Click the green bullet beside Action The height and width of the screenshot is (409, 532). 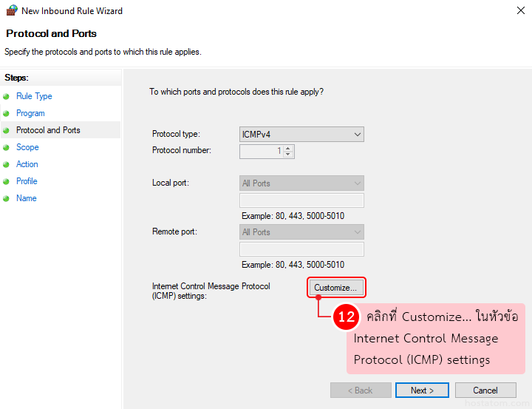[x=7, y=165]
